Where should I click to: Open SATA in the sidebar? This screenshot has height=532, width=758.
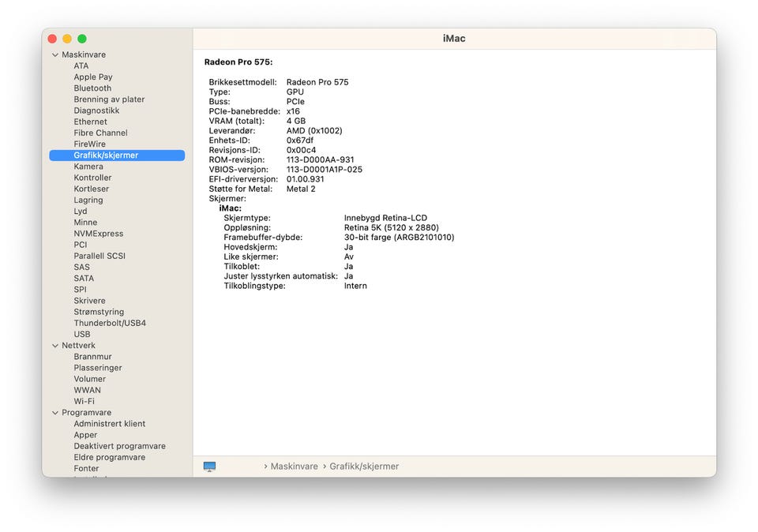[84, 279]
